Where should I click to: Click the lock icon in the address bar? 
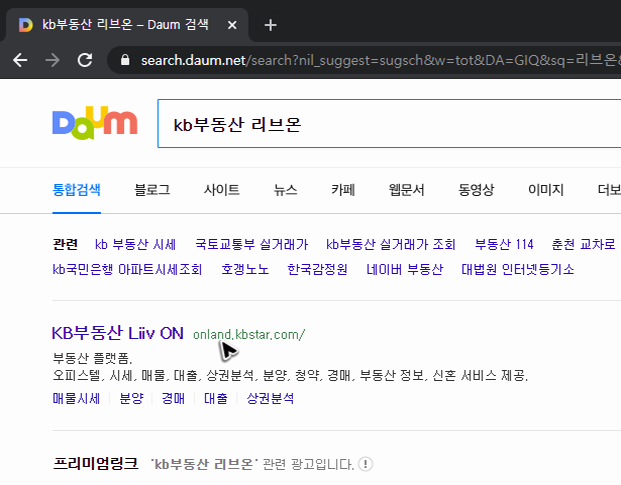(x=125, y=60)
